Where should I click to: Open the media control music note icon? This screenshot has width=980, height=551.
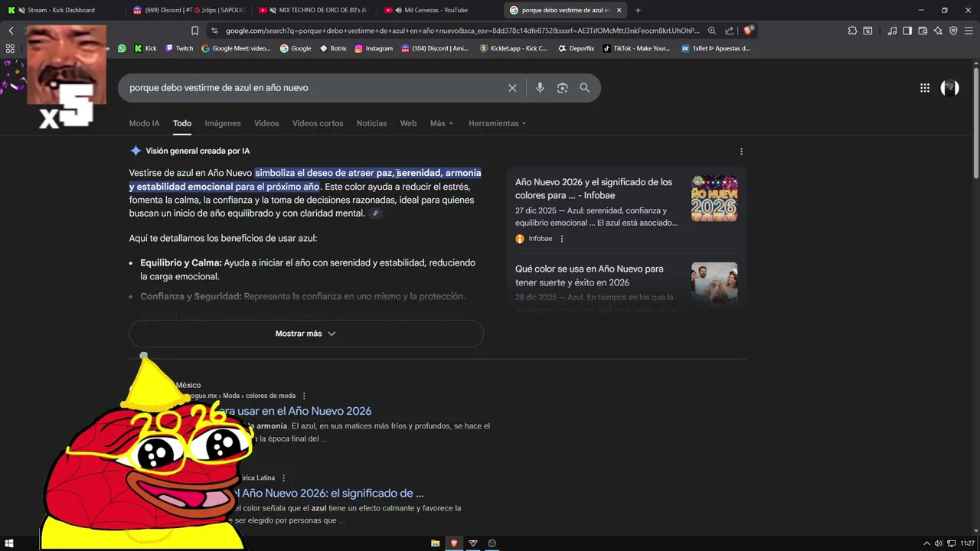tap(892, 31)
